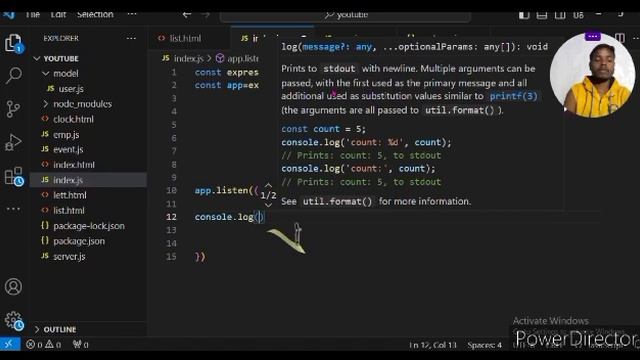Split the editor to the right
640x360 pixels.
pos(620,38)
